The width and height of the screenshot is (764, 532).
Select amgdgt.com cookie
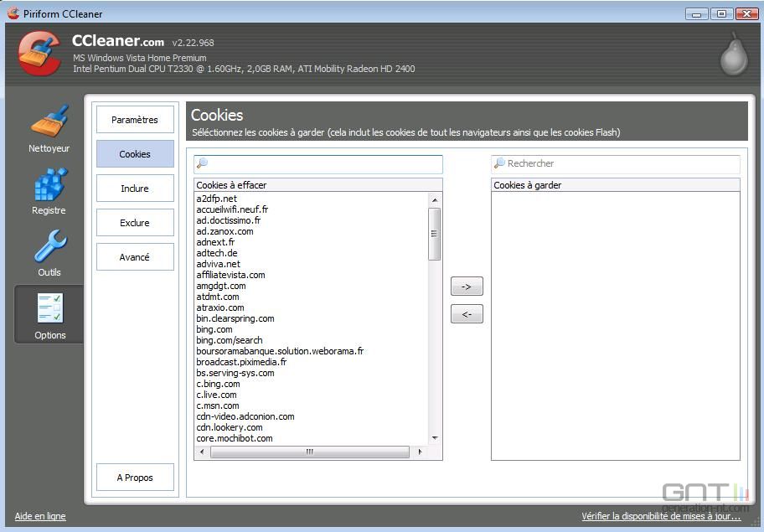(x=221, y=286)
